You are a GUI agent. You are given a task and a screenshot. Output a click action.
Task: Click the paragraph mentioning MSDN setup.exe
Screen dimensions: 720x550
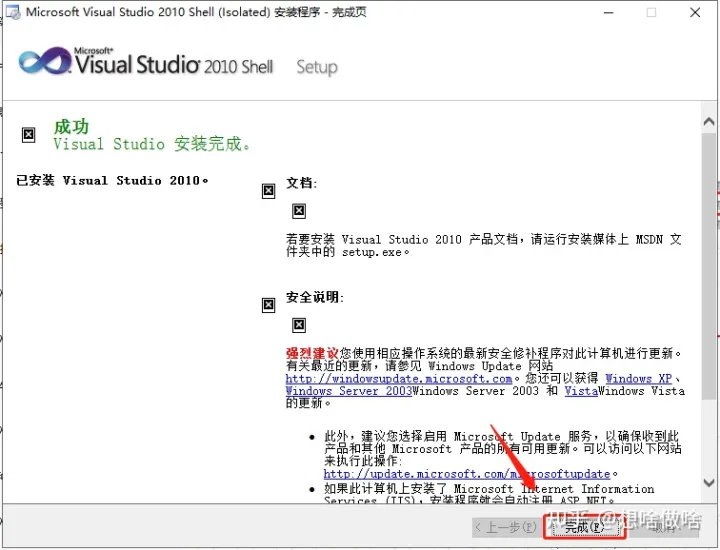[x=484, y=246]
